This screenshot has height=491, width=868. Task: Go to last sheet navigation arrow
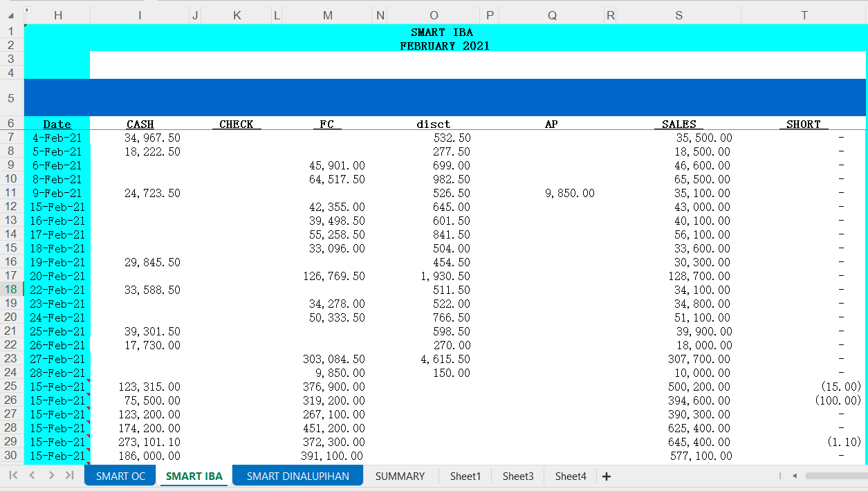[x=70, y=475]
